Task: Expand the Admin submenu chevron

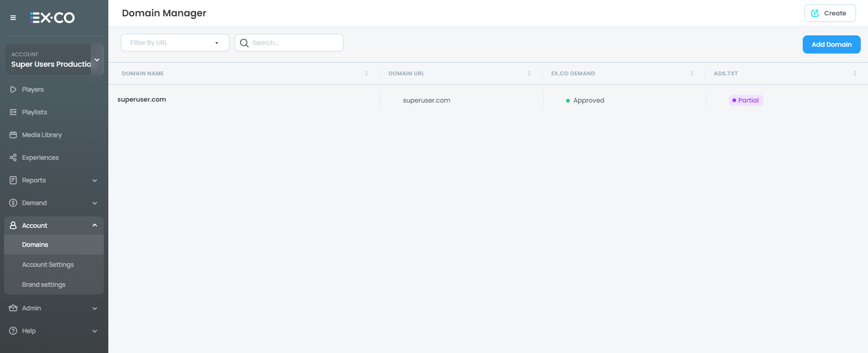Action: coord(95,309)
